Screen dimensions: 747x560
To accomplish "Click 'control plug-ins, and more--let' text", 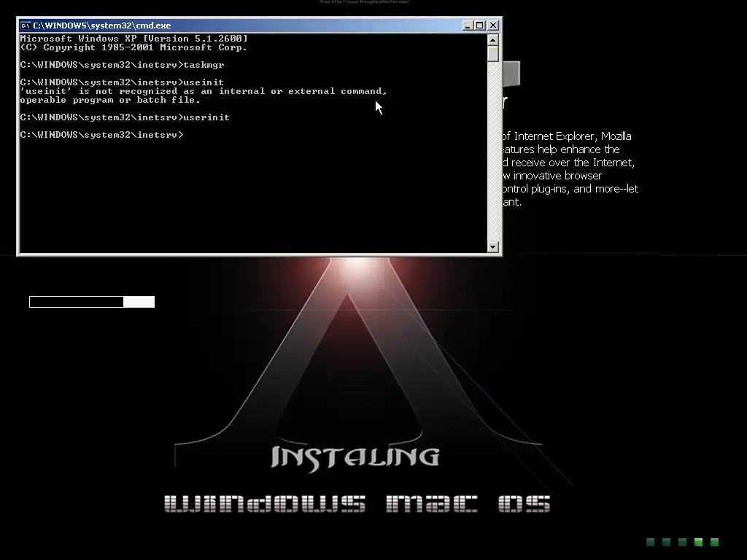I will click(x=570, y=189).
